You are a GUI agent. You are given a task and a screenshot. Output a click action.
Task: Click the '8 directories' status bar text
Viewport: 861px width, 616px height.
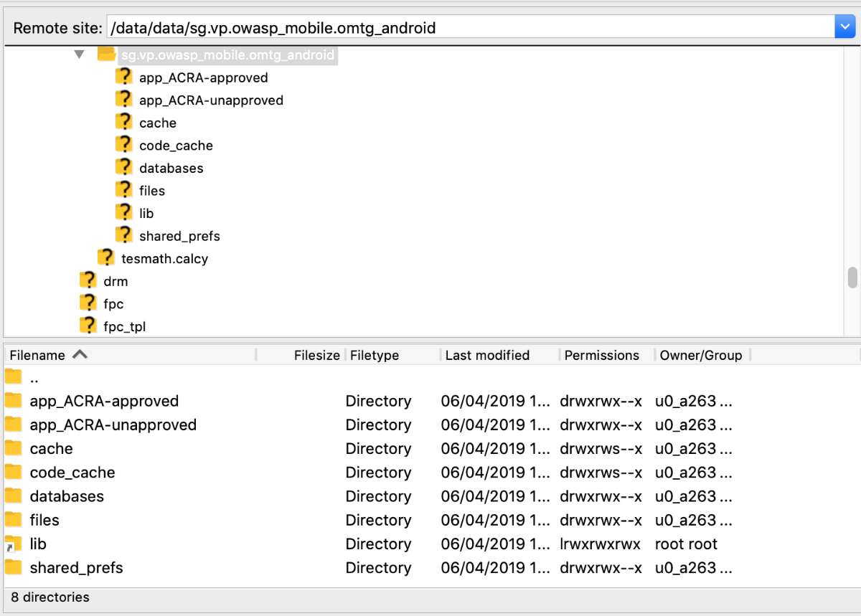point(50,597)
